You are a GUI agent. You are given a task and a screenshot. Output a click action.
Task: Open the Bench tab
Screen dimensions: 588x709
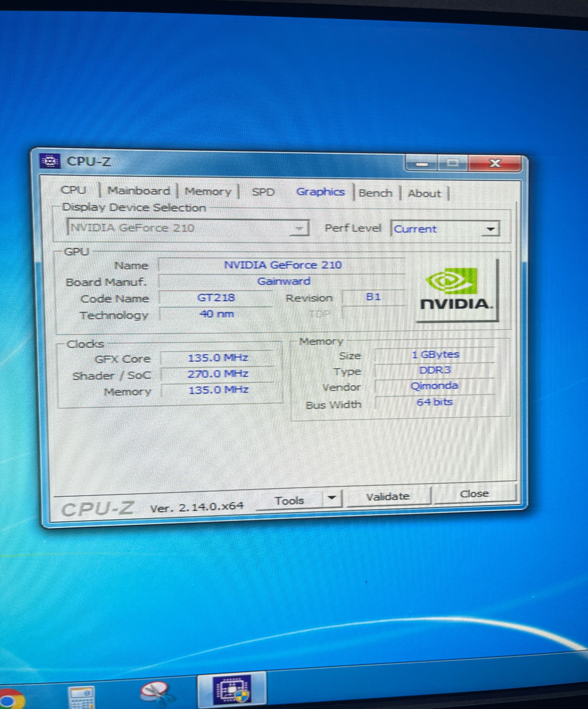[x=375, y=193]
